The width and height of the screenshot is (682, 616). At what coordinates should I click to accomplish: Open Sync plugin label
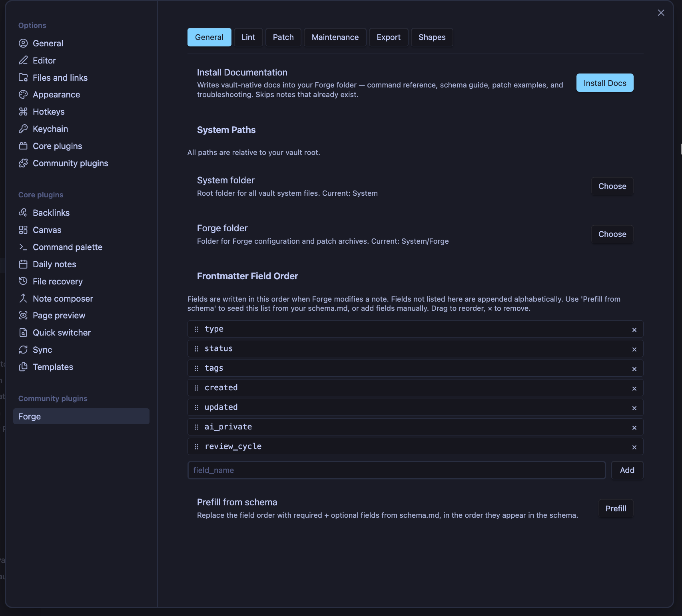click(x=42, y=350)
